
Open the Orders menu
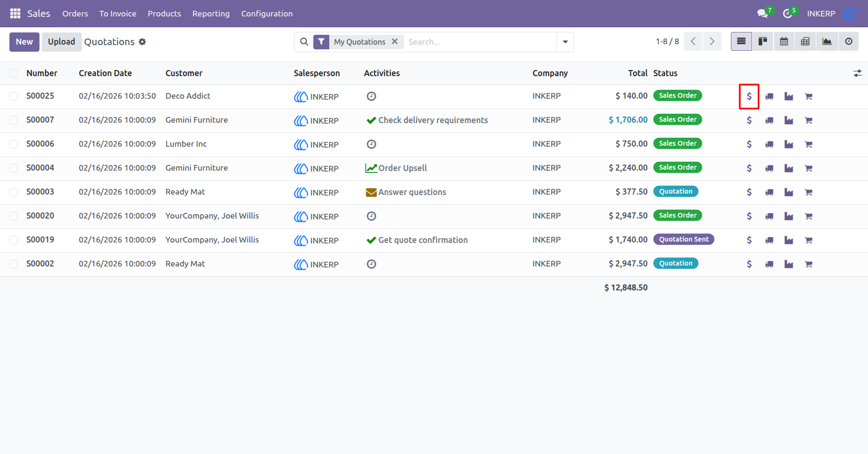(75, 14)
